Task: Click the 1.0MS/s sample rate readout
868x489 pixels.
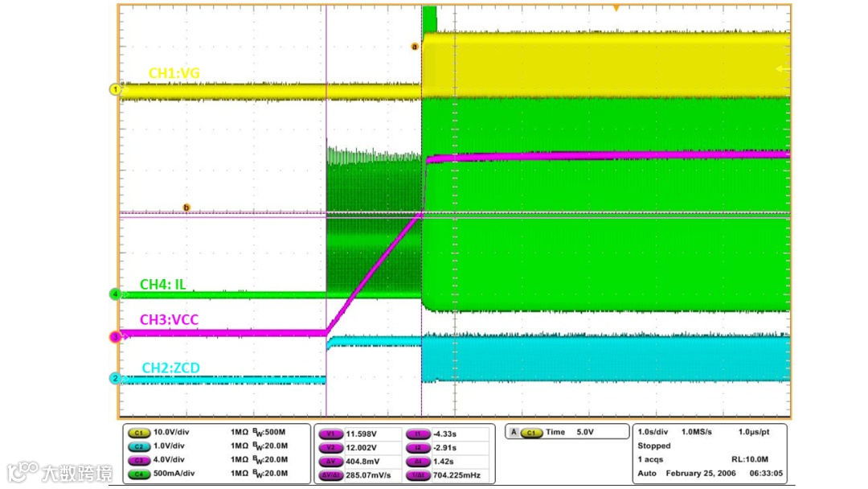Action: point(697,432)
